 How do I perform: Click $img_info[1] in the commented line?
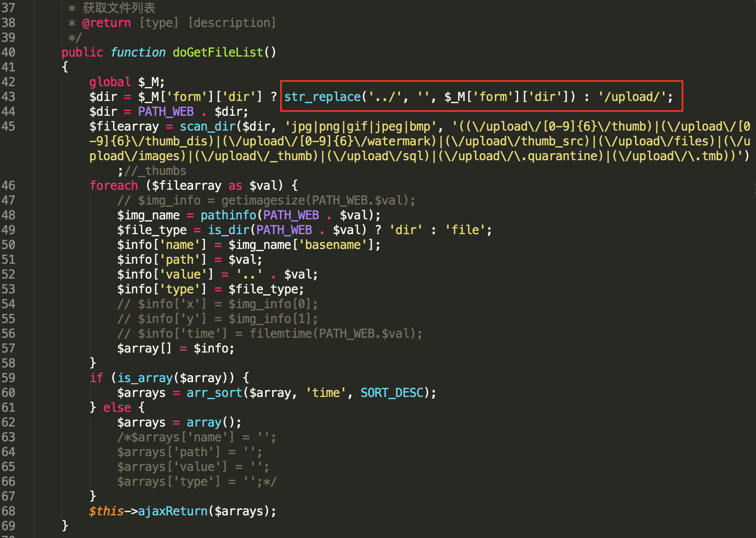(270, 319)
